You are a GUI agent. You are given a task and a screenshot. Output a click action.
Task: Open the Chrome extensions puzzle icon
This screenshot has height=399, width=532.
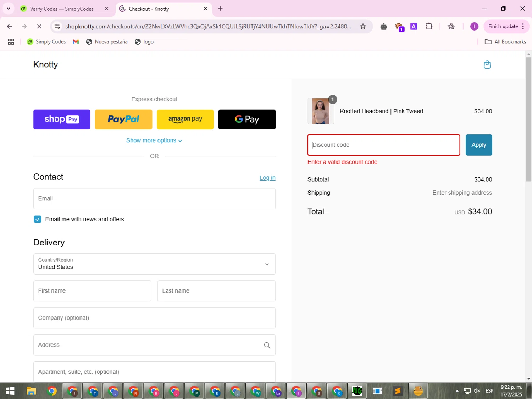click(429, 26)
